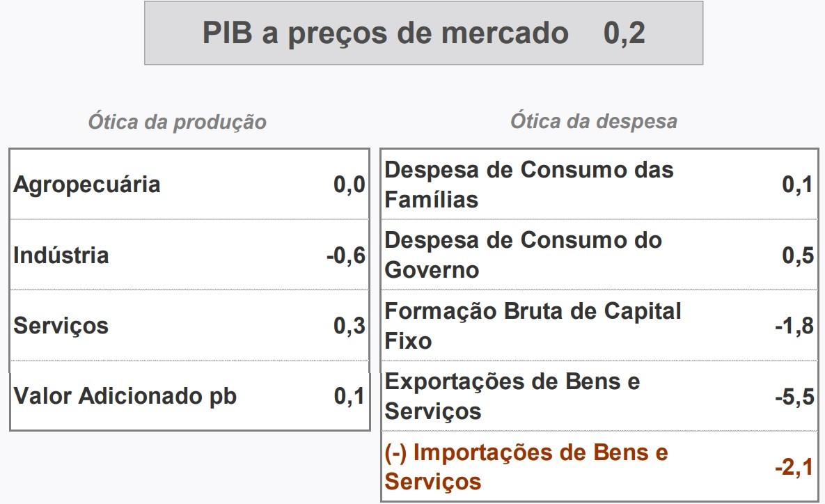The height and width of the screenshot is (504, 825).
Task: Select the red '(-) Importações de Bens e Serviços' label
Action: pyautogui.click(x=526, y=466)
